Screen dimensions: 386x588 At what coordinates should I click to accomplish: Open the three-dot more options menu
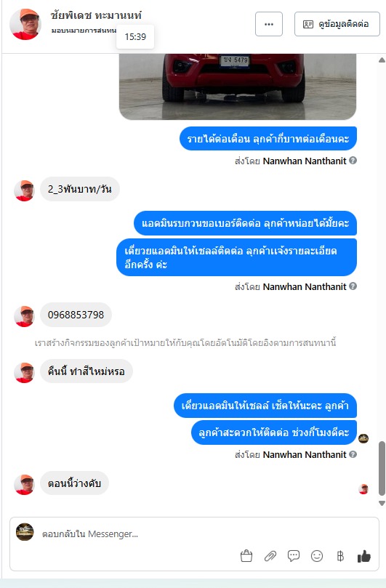(x=268, y=24)
